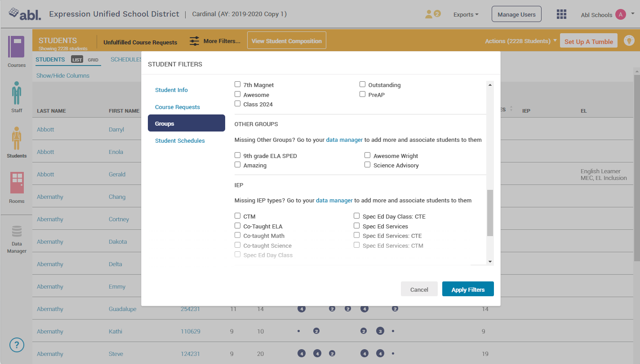Select the Student Schedules filter section

point(180,140)
